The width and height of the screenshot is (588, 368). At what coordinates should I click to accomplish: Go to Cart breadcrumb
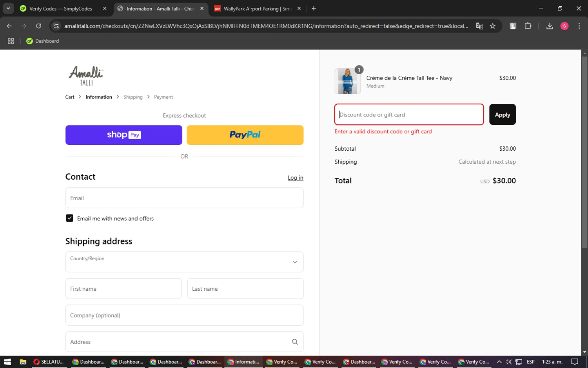[x=70, y=97]
